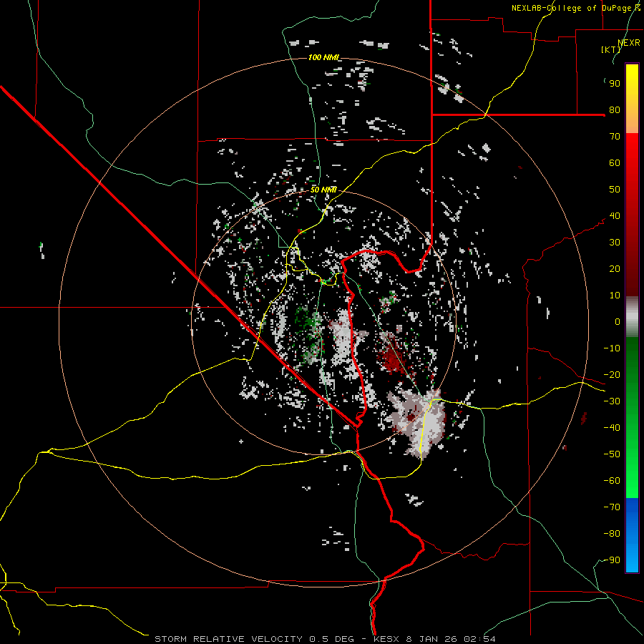Click the -70 value on the velocity scale

(612, 507)
